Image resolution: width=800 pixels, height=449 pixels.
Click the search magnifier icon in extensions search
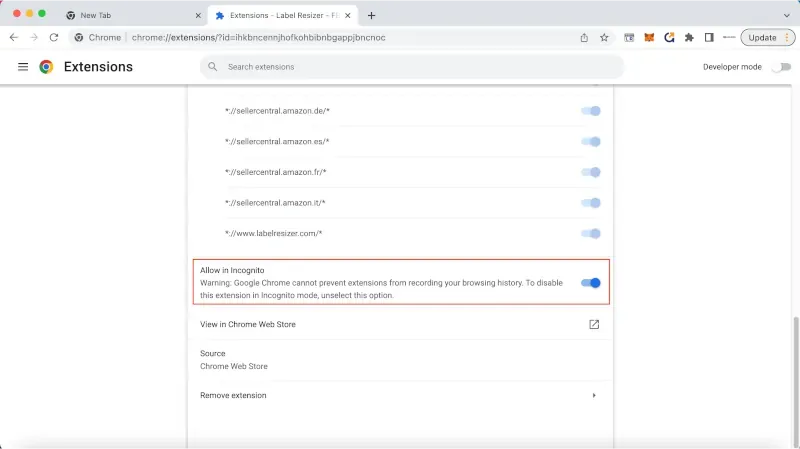[213, 67]
